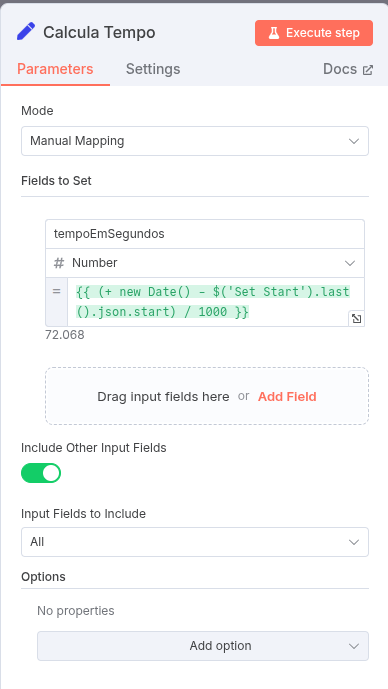Click inside the Date expression value field

click(x=213, y=302)
